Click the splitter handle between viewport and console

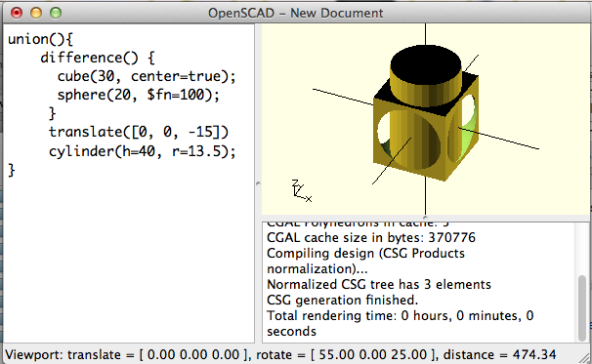(426, 218)
